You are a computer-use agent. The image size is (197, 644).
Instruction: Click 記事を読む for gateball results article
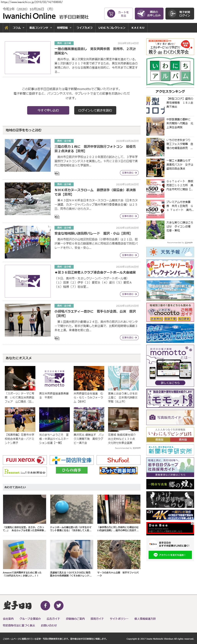(x=129, y=294)
